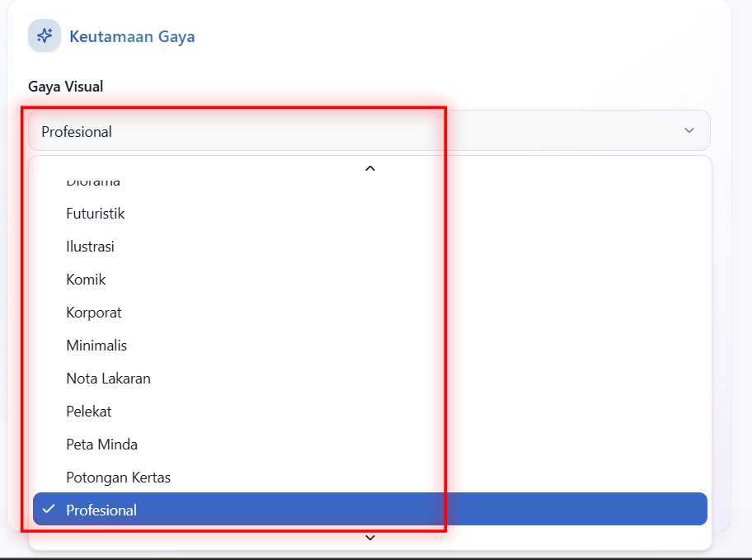Select Potongan Kertas option

click(x=118, y=478)
